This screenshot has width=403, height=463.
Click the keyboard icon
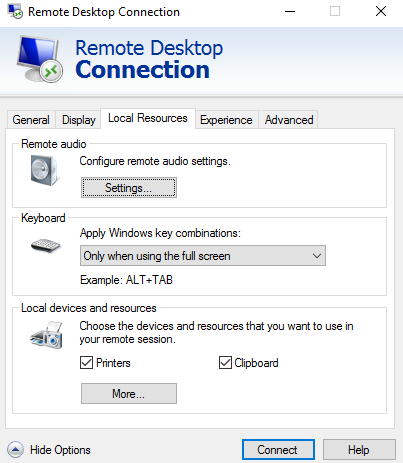[45, 246]
